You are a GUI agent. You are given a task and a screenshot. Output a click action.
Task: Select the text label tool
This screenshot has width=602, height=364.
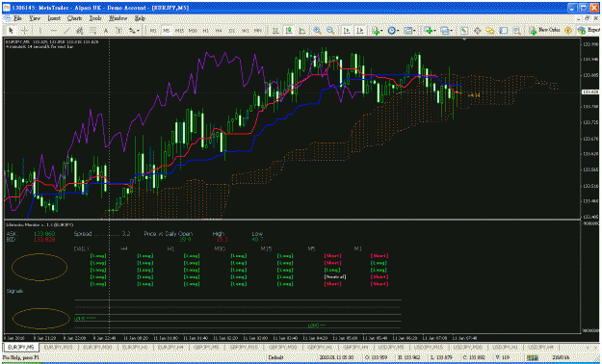pyautogui.click(x=119, y=31)
